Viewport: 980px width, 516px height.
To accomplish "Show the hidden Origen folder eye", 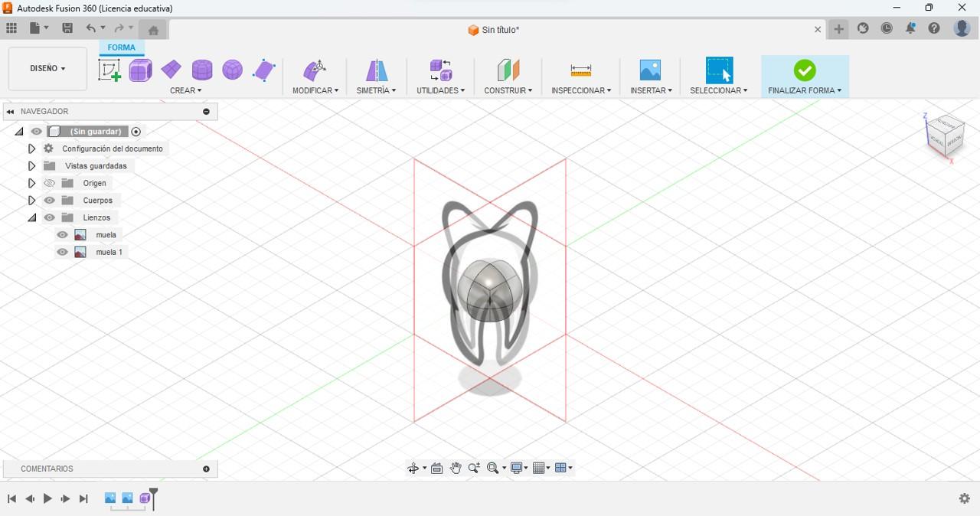I will click(50, 183).
